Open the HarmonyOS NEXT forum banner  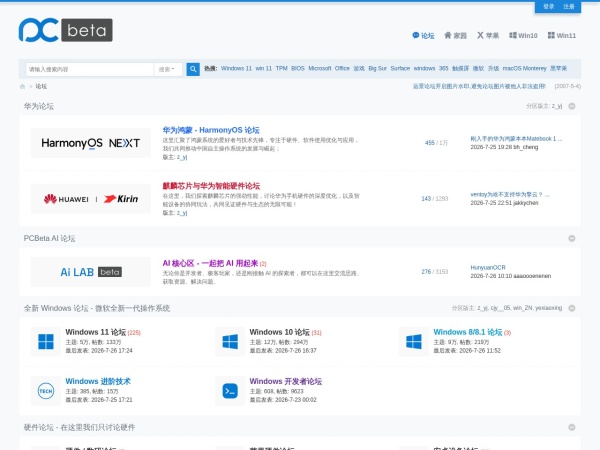tap(91, 143)
